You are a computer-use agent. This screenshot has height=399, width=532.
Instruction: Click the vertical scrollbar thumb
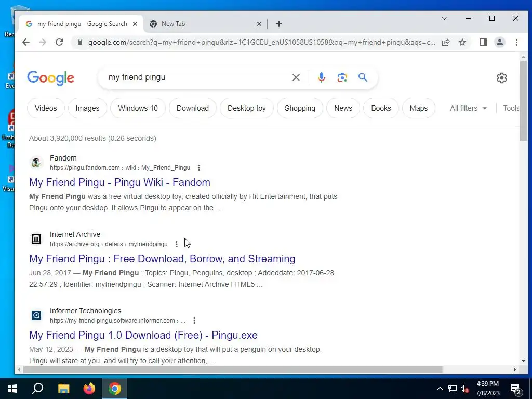point(523,100)
